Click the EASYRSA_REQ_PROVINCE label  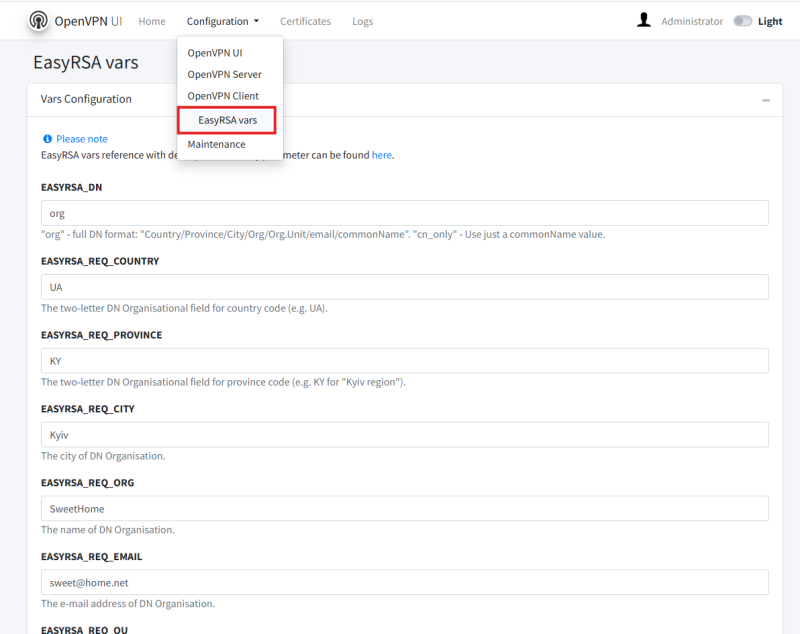tap(102, 335)
